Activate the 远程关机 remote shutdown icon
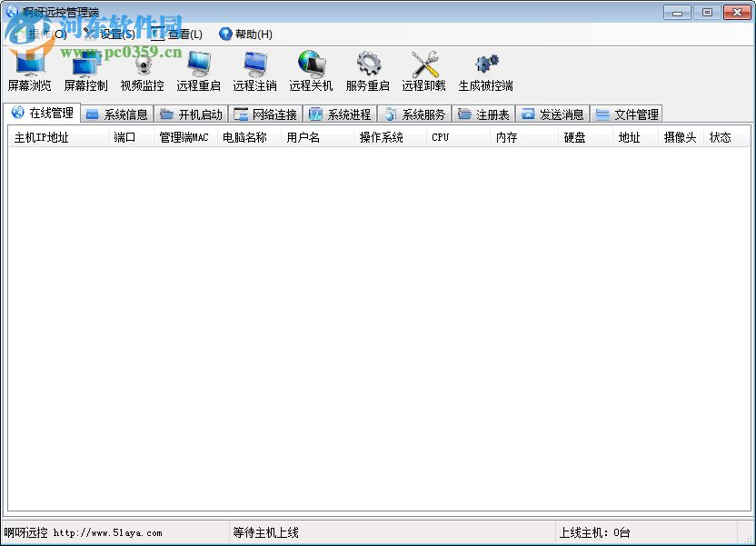756x546 pixels. (x=311, y=71)
